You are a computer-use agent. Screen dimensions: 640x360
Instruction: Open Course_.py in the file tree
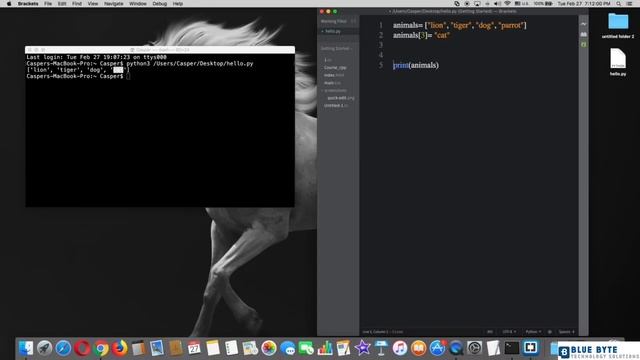335,68
